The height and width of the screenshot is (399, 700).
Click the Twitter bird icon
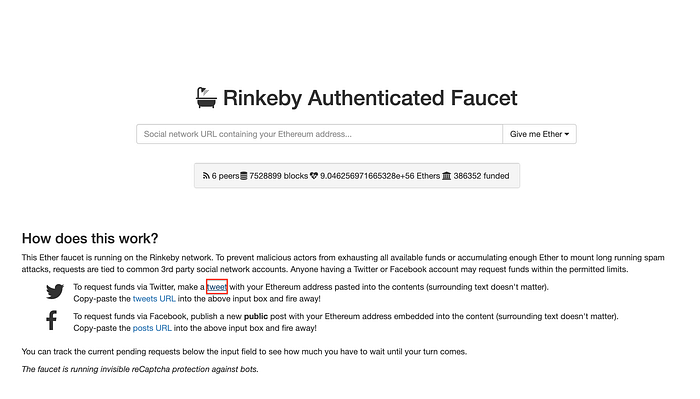[55, 291]
